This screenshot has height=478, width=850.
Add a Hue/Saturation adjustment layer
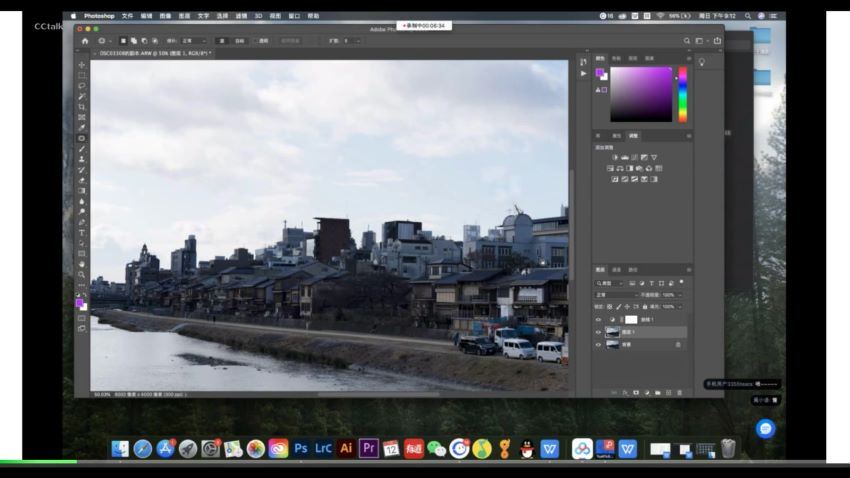point(610,169)
